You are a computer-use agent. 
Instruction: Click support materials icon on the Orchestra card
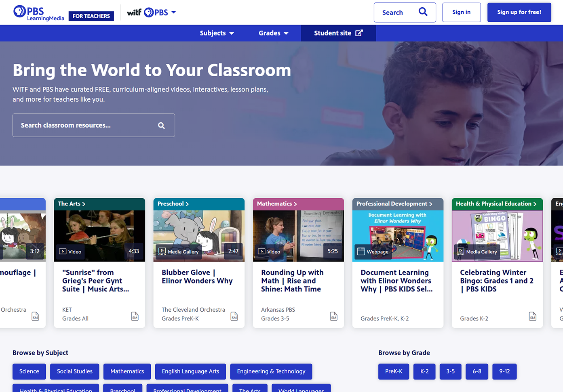(35, 316)
